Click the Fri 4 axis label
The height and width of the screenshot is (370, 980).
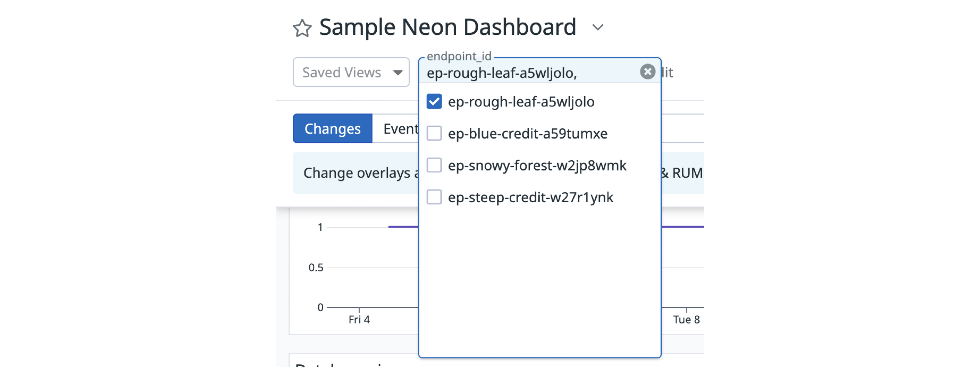point(359,320)
